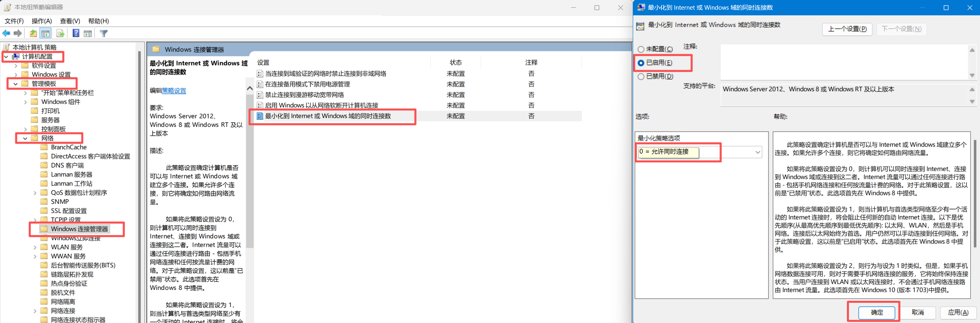
Task: Click scroll-up arrow of 支持的平台 box
Action: [972, 89]
